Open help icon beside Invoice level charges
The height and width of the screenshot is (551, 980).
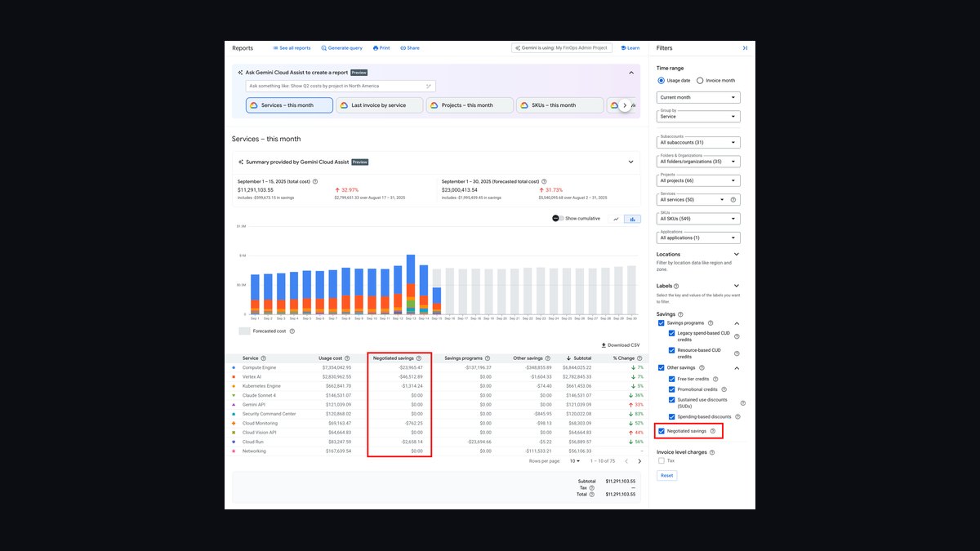tap(712, 452)
